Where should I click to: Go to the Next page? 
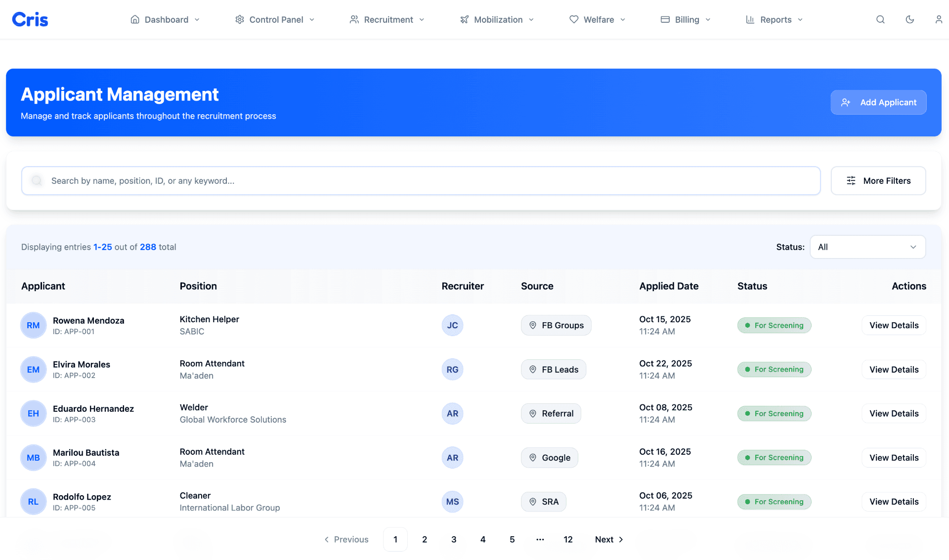tap(609, 539)
